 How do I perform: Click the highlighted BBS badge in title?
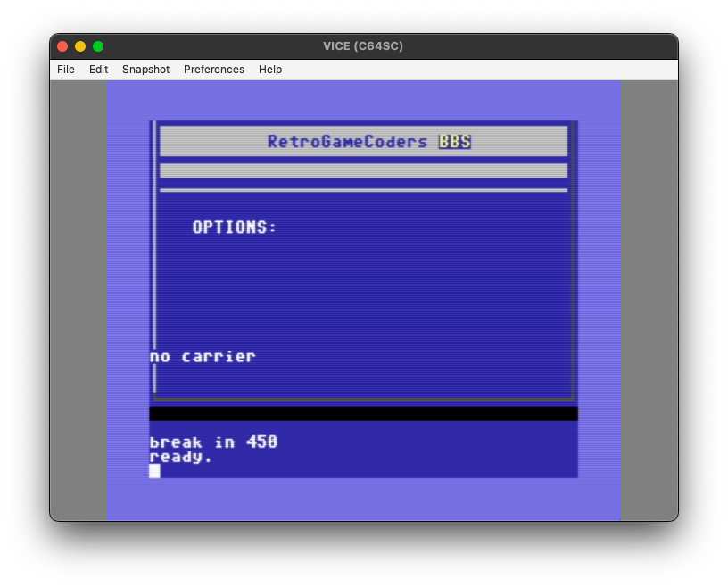click(455, 142)
